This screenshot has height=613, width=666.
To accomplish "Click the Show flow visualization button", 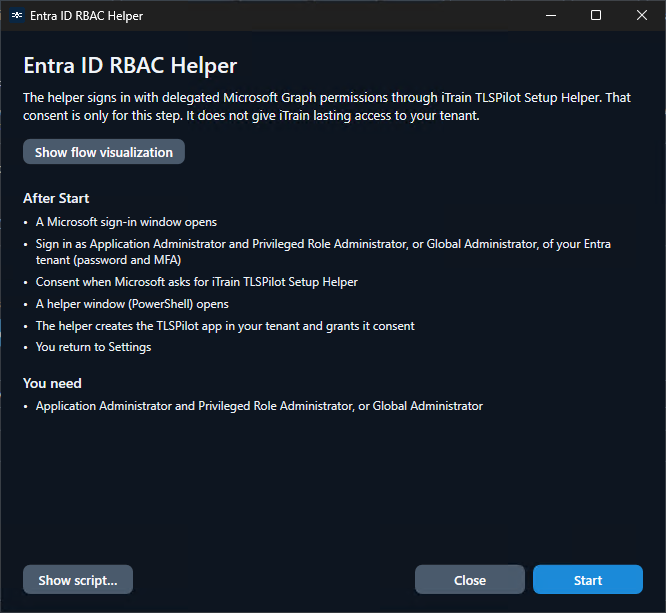I will click(104, 152).
